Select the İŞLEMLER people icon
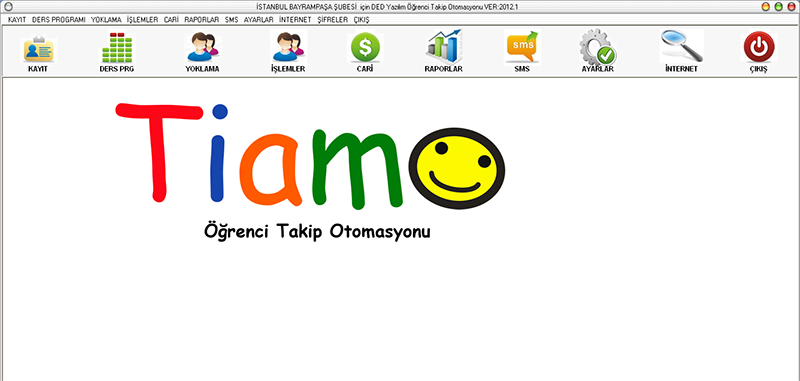The width and height of the screenshot is (800, 381). pos(288,46)
